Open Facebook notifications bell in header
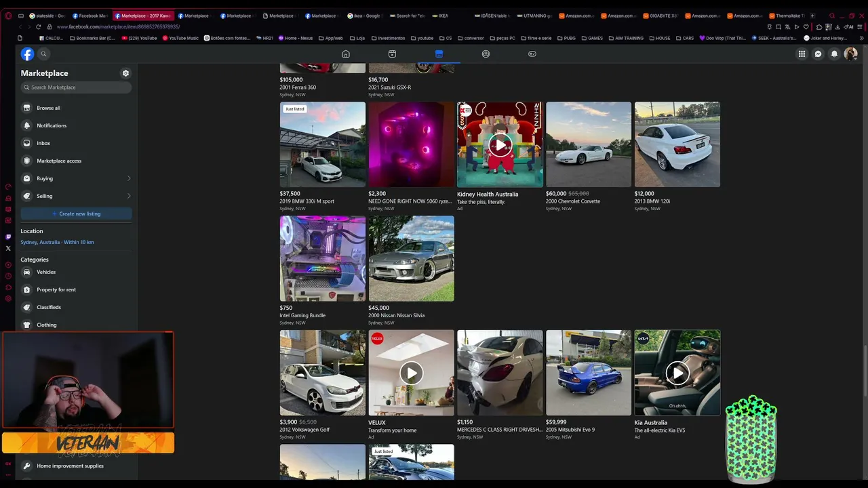This screenshot has width=868, height=488. coord(835,54)
